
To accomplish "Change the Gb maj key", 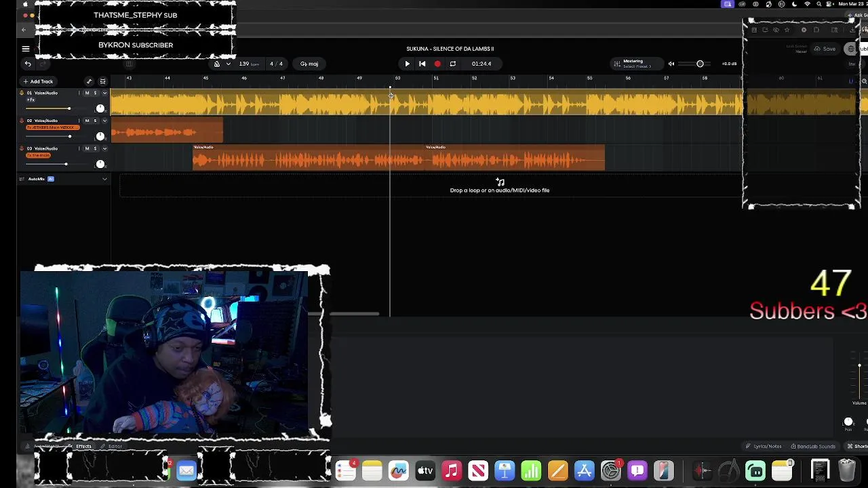I will pyautogui.click(x=309, y=64).
